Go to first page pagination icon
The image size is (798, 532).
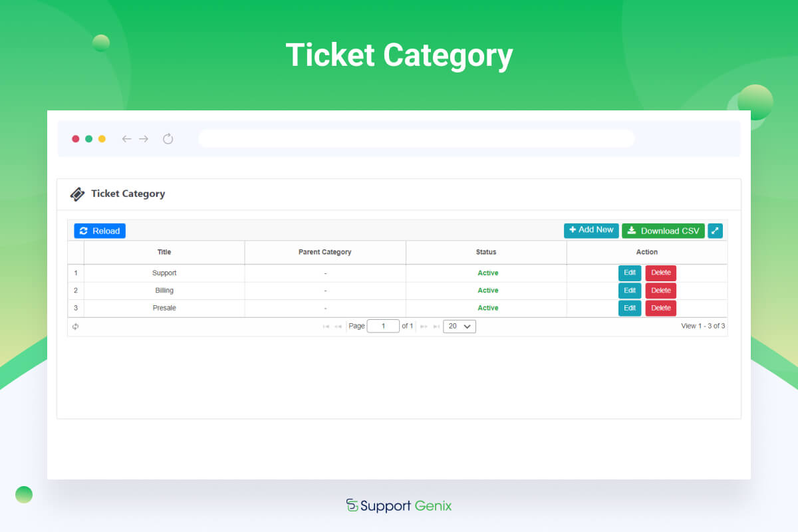(326, 327)
